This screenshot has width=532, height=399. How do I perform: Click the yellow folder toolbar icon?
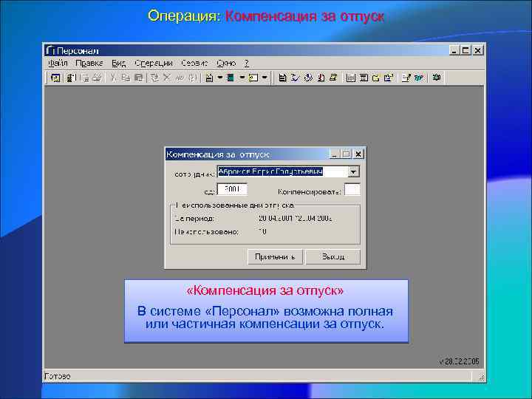[376, 78]
